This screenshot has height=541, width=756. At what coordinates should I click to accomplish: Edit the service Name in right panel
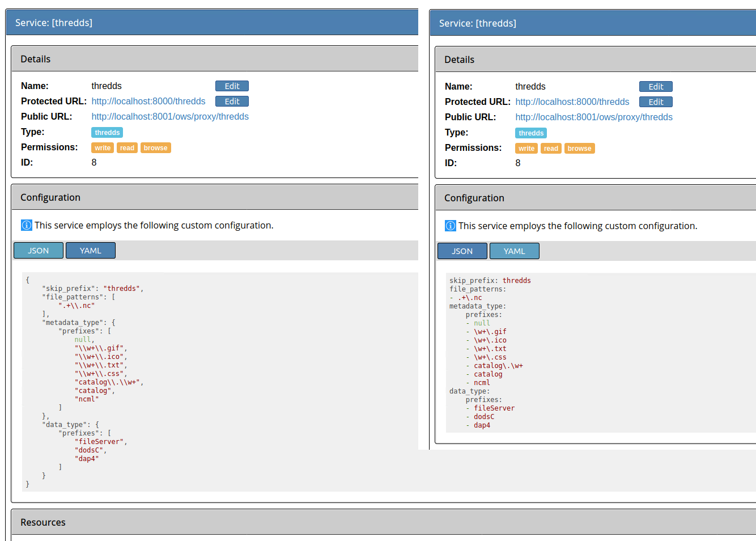tap(656, 87)
